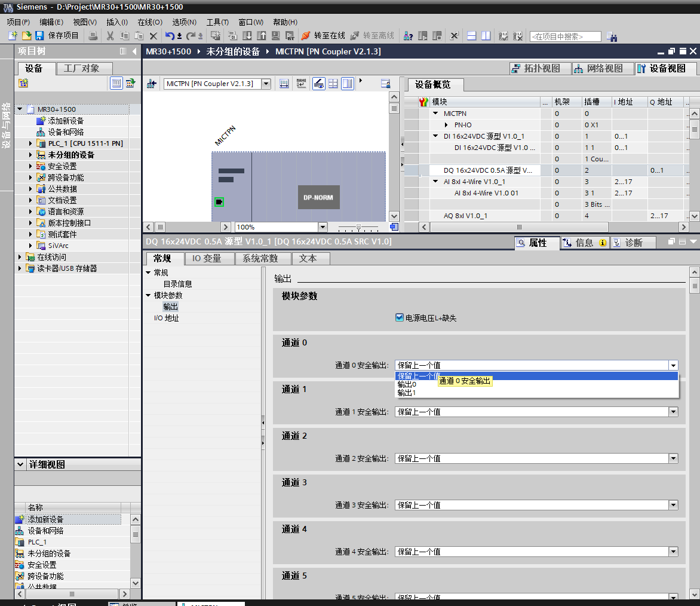Click the New project icon
700x606 pixels.
pyautogui.click(x=13, y=36)
